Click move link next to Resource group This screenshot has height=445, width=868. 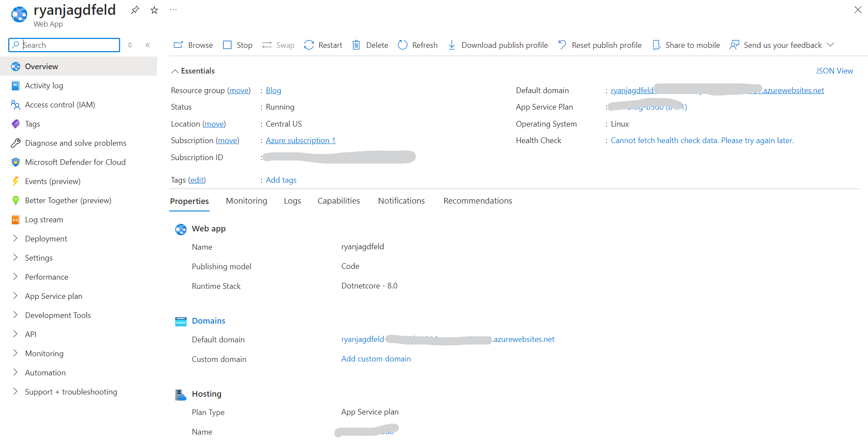tap(239, 90)
